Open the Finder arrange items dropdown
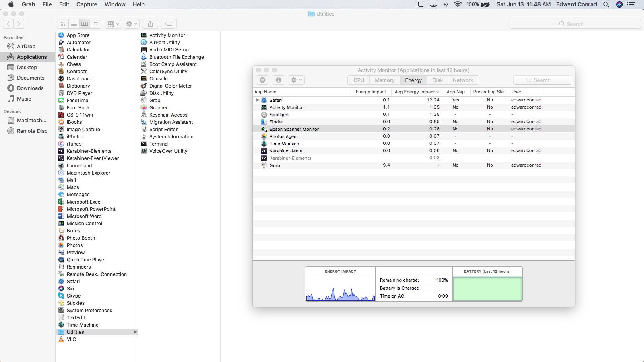This screenshot has width=644, height=362. (x=113, y=24)
